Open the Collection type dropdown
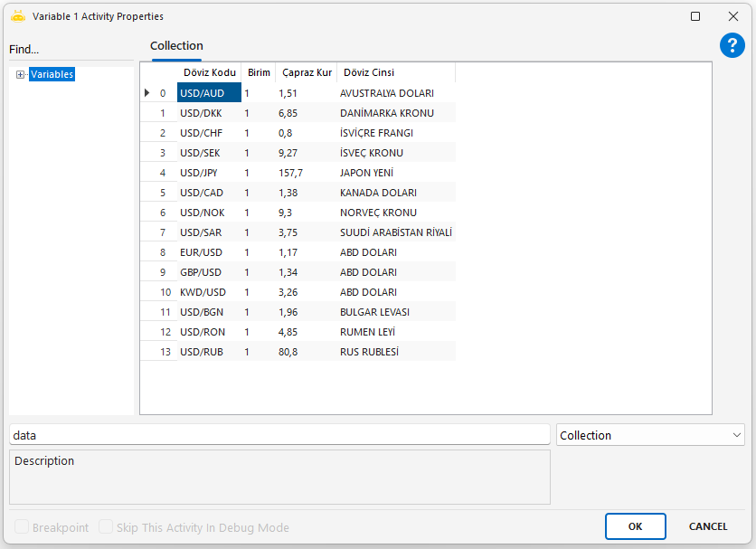The height and width of the screenshot is (549, 756). (x=650, y=435)
